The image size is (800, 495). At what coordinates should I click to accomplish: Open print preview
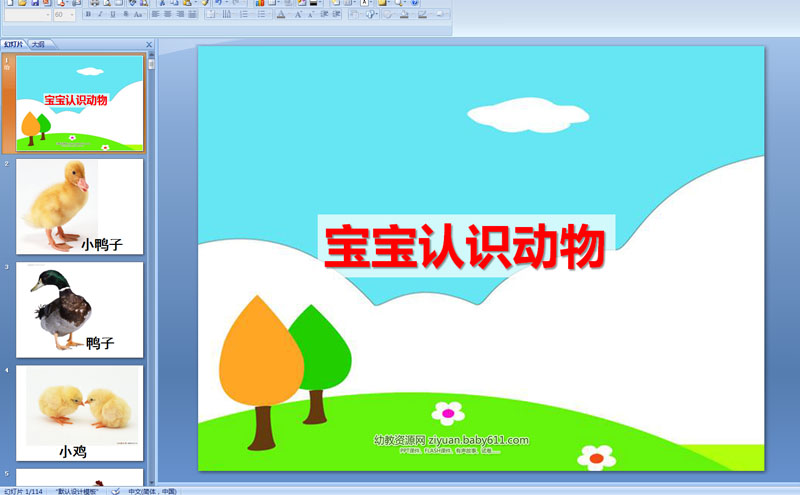point(107,3)
